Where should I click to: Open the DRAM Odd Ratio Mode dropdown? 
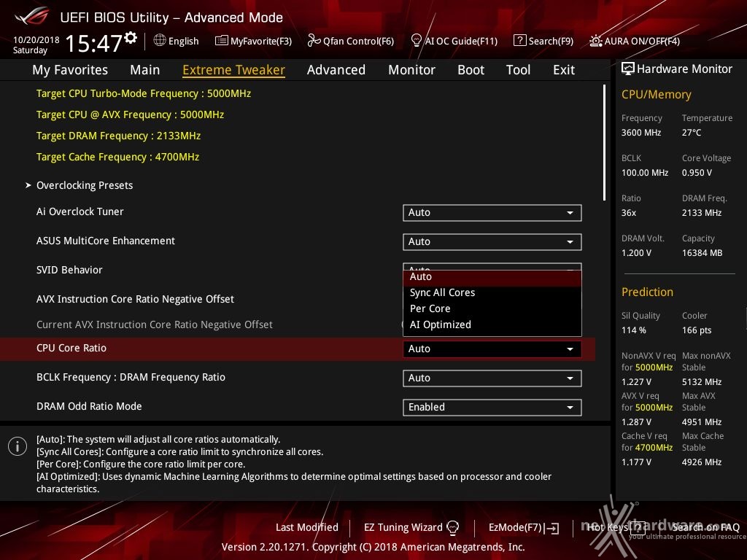[492, 407]
